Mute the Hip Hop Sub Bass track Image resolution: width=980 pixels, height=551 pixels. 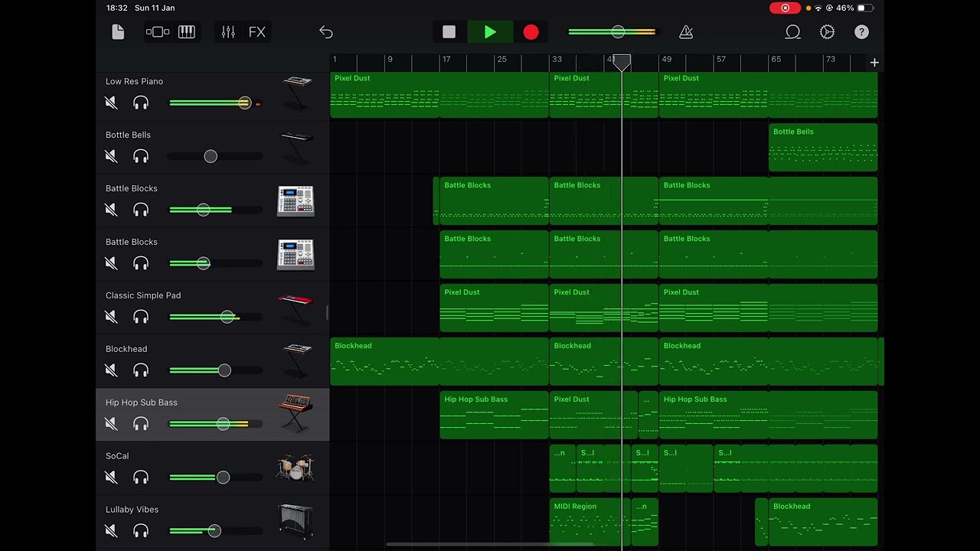tap(111, 424)
